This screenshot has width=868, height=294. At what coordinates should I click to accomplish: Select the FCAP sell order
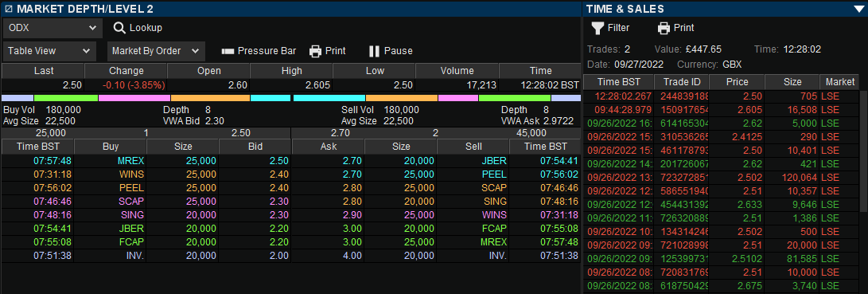pos(436,229)
